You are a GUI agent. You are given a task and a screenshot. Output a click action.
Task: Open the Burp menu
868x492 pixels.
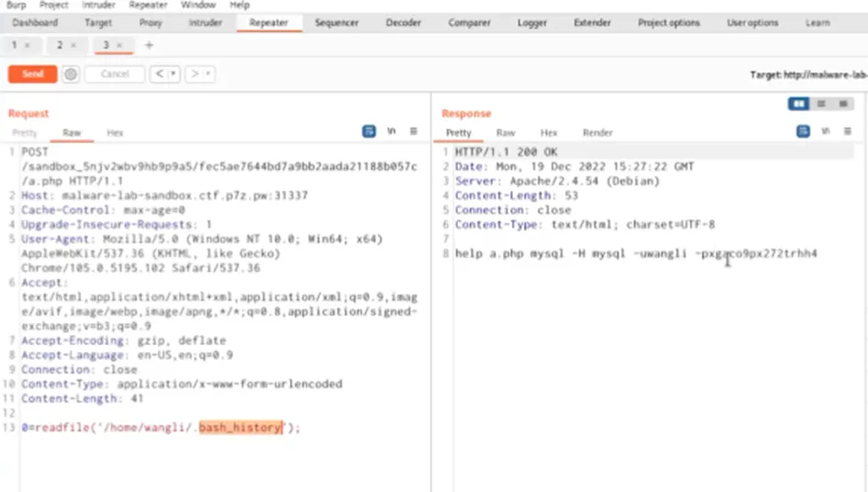pyautogui.click(x=16, y=5)
